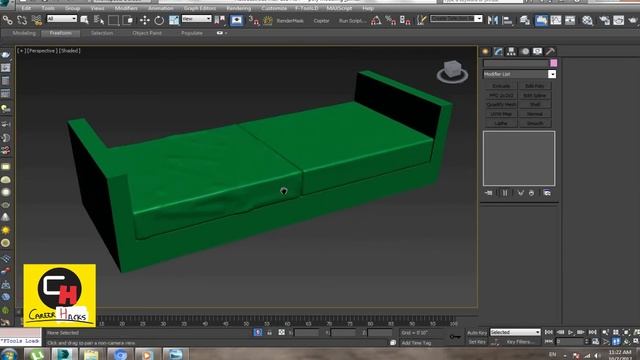
Task: Open the Modify command panel tab
Action: click(498, 51)
